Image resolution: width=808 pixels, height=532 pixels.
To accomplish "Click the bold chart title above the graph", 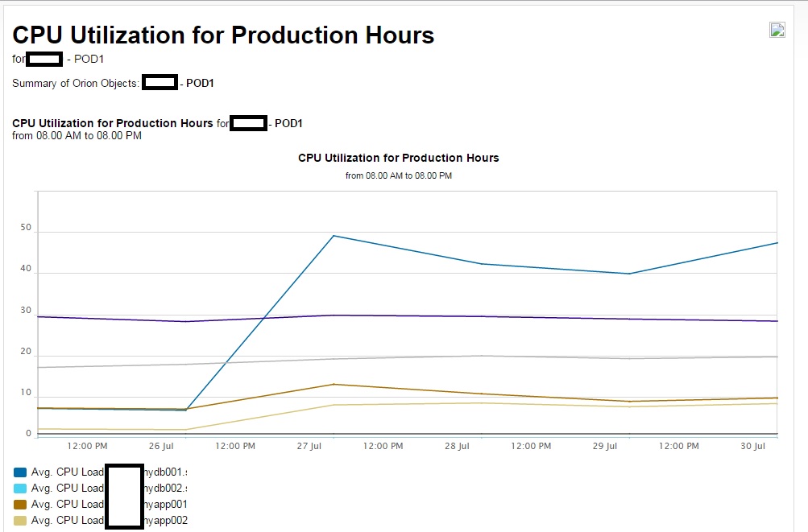I will pyautogui.click(x=398, y=158).
